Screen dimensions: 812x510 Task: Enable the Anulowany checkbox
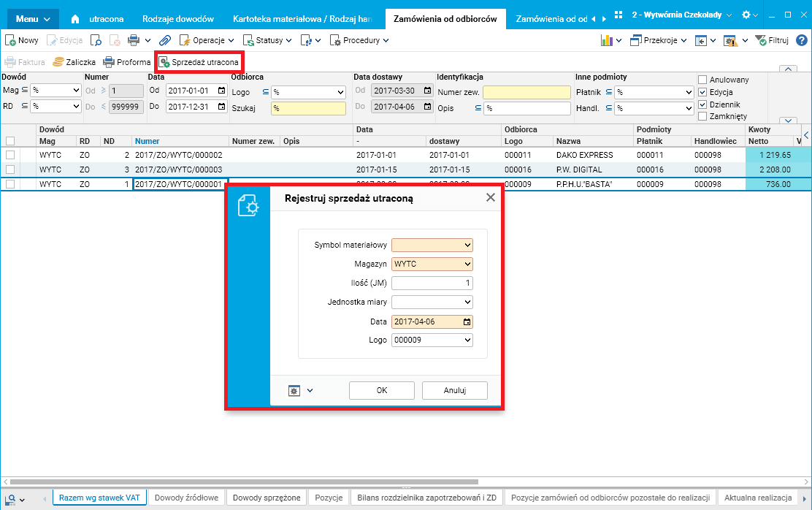click(x=702, y=80)
